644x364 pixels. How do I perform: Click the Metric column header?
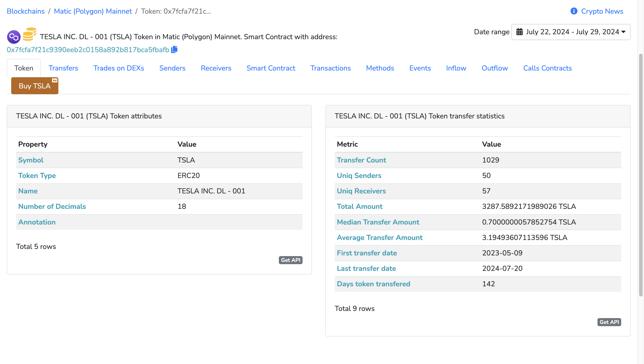(347, 144)
